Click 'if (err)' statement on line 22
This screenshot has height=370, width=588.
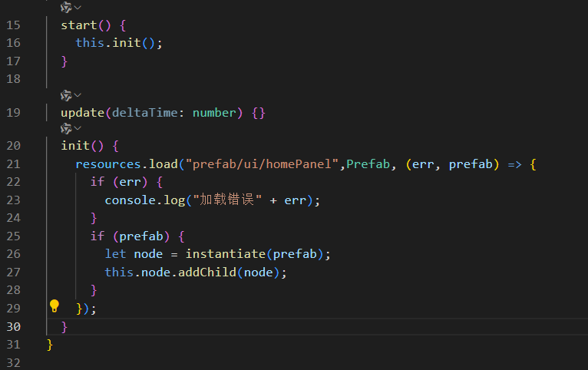119,182
